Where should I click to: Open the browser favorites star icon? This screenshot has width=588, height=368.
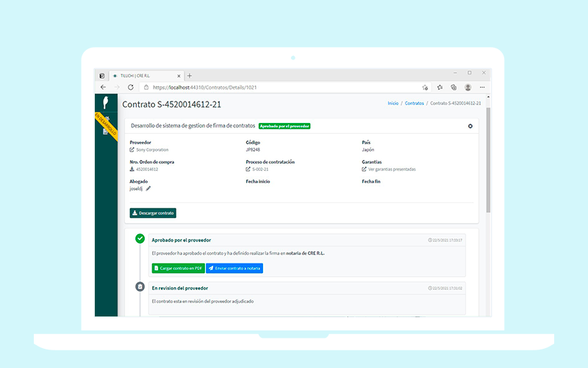[x=440, y=87]
